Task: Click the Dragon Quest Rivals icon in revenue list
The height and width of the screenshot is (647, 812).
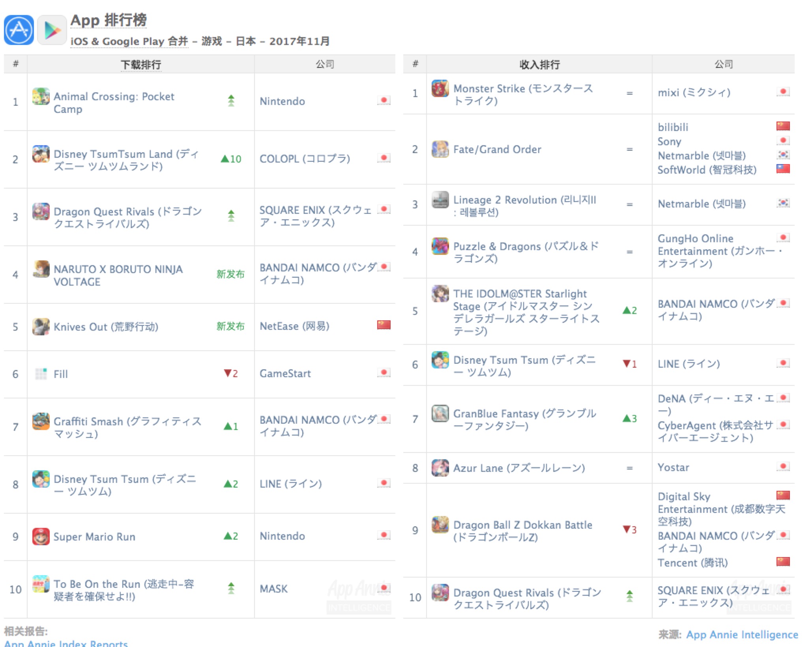Action: pyautogui.click(x=440, y=593)
